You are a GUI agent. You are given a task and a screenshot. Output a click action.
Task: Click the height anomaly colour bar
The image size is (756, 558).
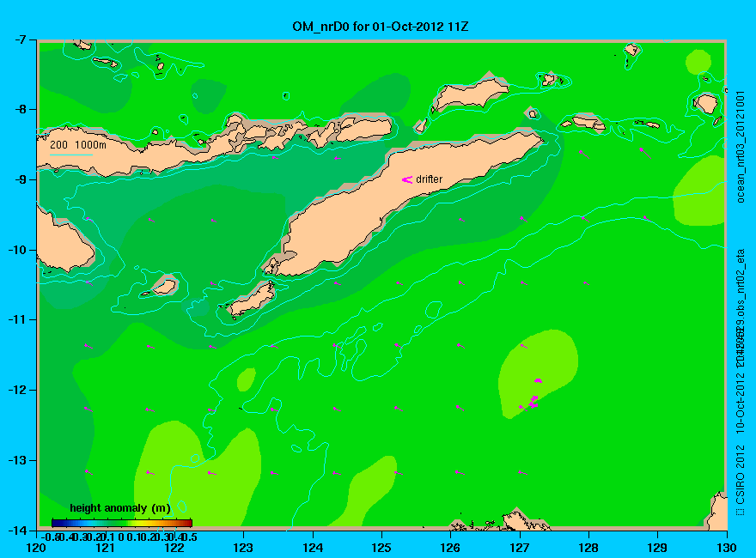coord(122,523)
